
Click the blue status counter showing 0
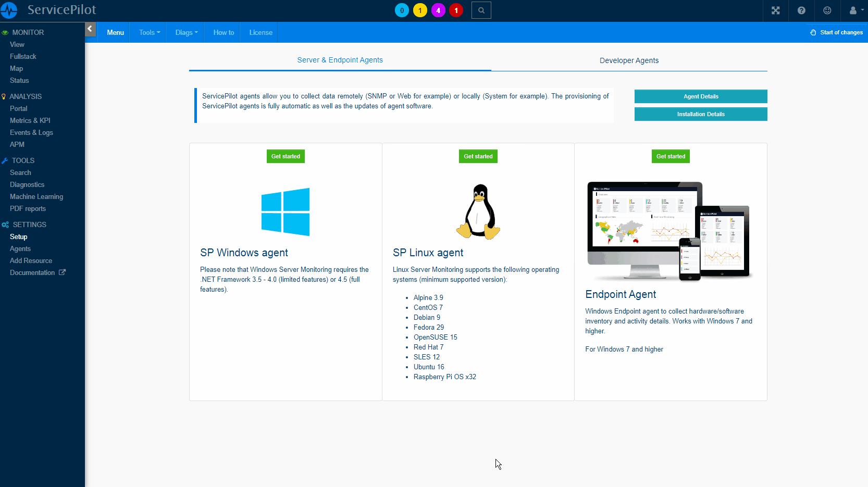(x=402, y=10)
